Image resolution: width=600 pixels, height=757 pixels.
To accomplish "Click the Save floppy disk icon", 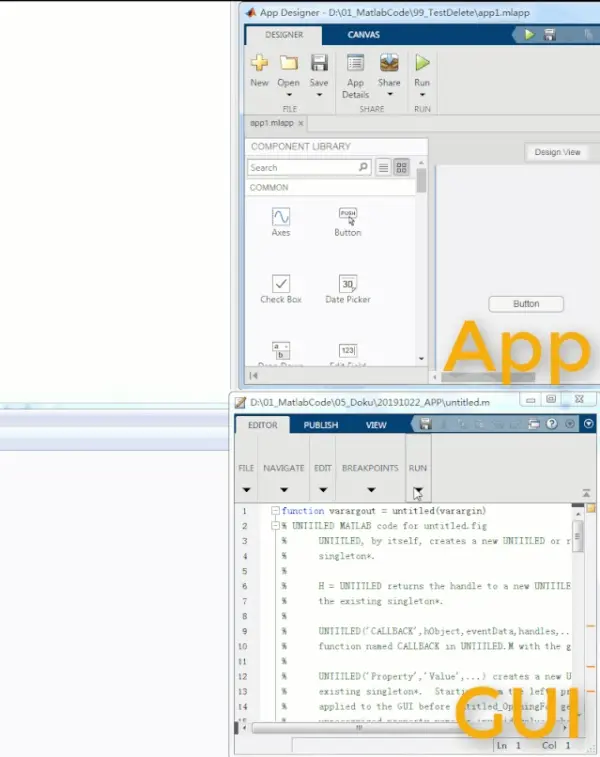I will pyautogui.click(x=319, y=63).
